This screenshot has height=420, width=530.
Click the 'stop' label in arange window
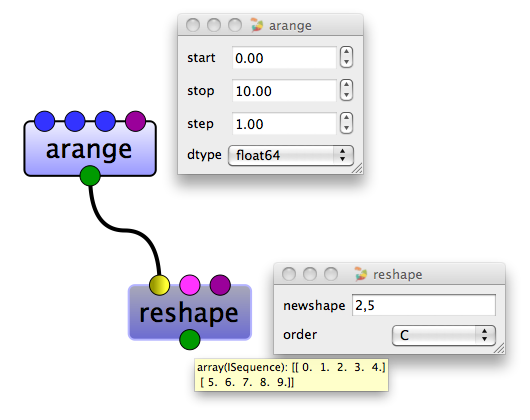point(201,91)
